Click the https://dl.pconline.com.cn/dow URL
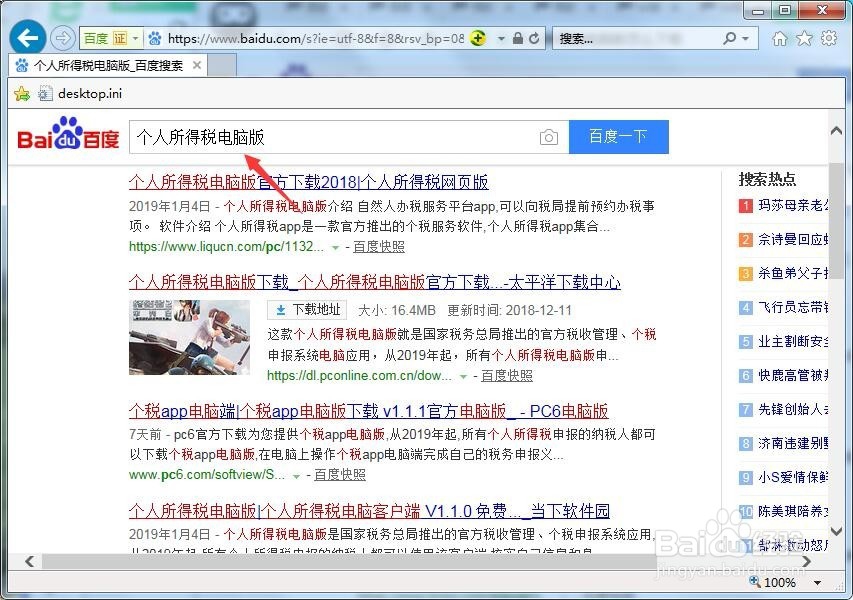Screen dimensions: 853x600 (359, 375)
